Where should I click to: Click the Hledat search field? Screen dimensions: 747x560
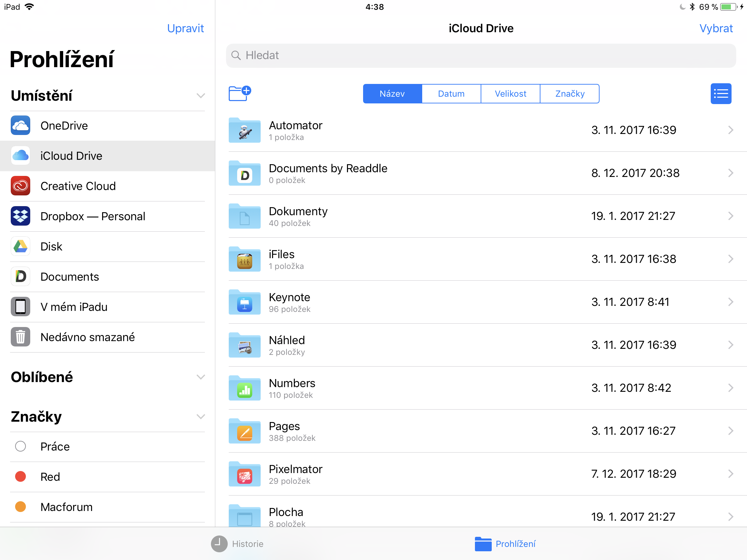pyautogui.click(x=481, y=55)
